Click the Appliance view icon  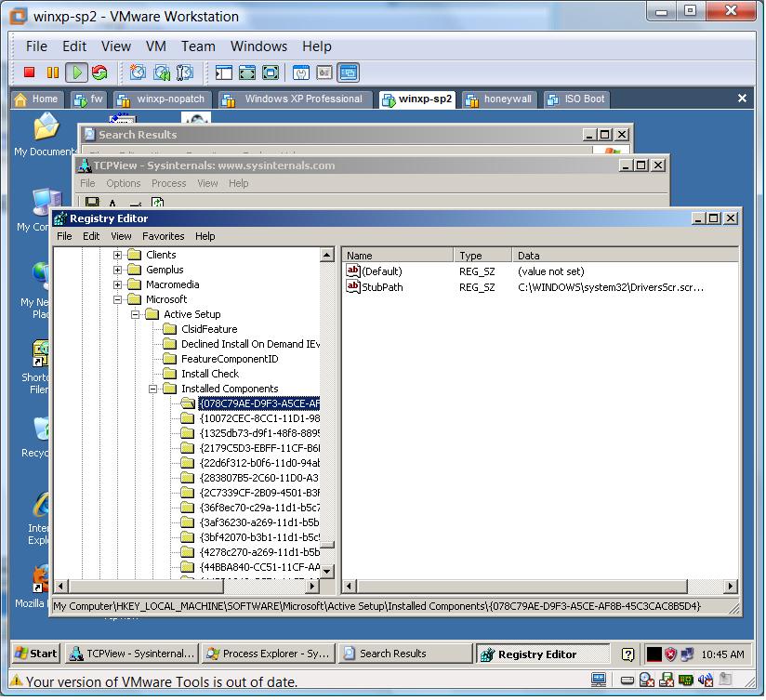(x=324, y=73)
